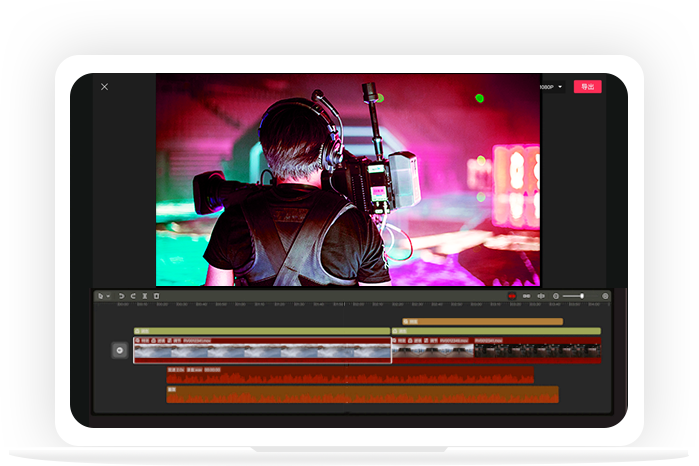Image resolution: width=699 pixels, height=466 pixels.
Task: Select the upper red audio waveform clip
Action: click(349, 376)
